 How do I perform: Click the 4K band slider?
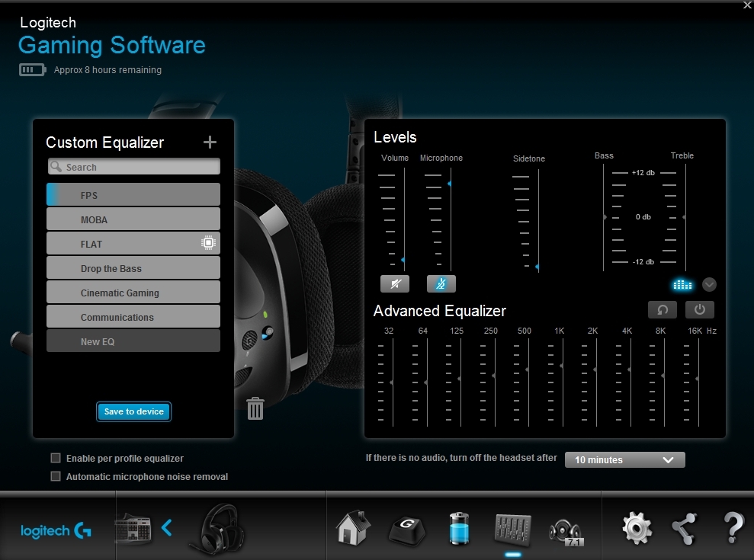(630, 370)
